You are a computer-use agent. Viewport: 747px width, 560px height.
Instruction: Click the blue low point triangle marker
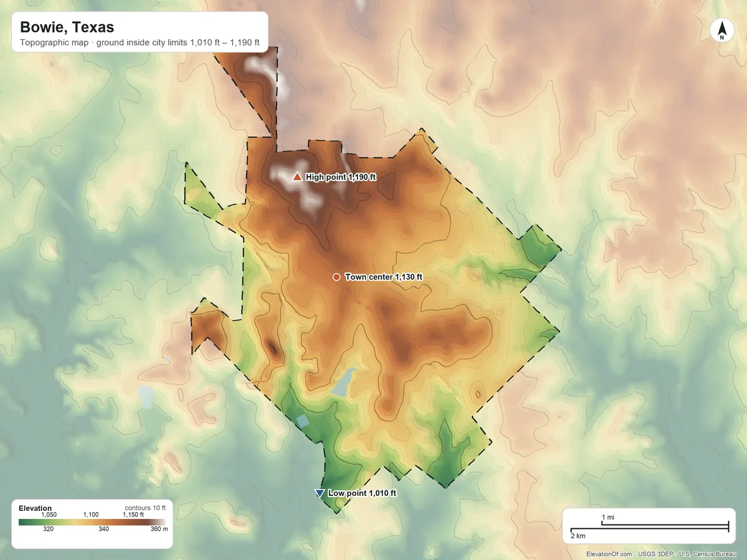(319, 493)
